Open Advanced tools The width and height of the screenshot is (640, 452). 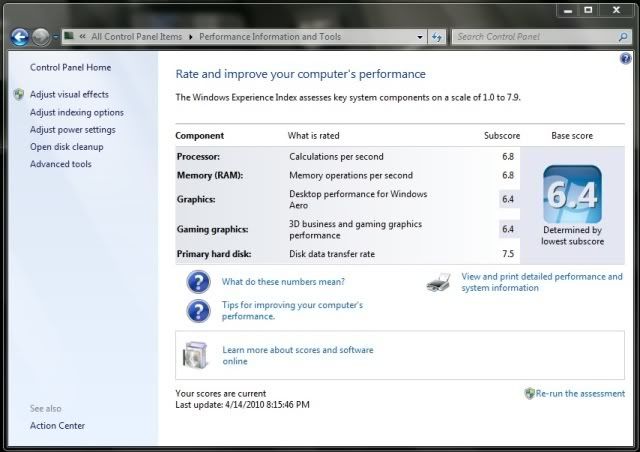[61, 164]
